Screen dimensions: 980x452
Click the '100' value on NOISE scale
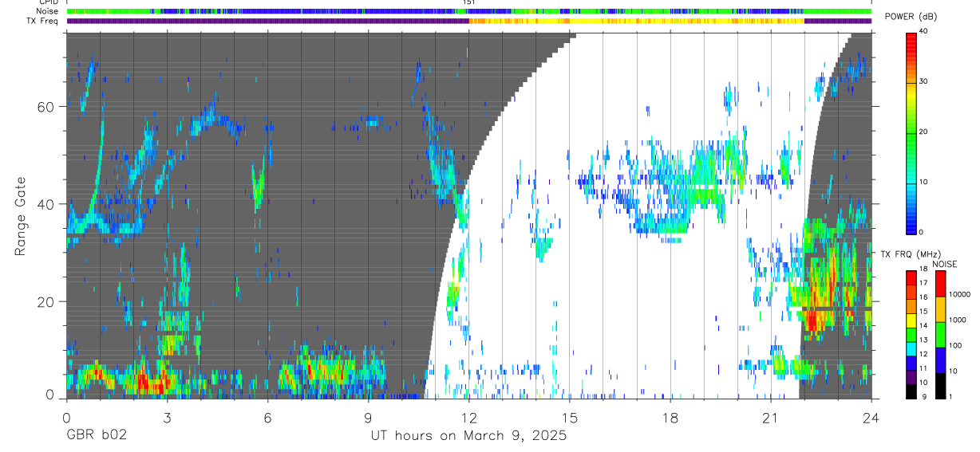(x=955, y=346)
